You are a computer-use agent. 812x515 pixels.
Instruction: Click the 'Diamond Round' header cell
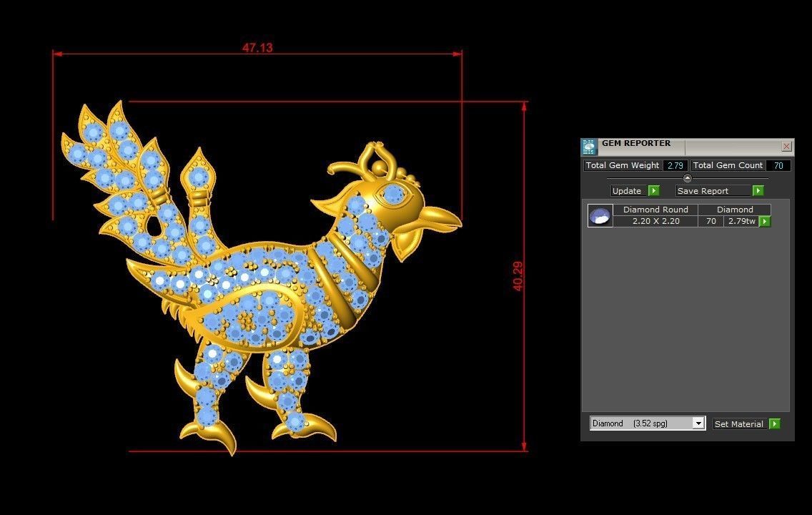(655, 210)
